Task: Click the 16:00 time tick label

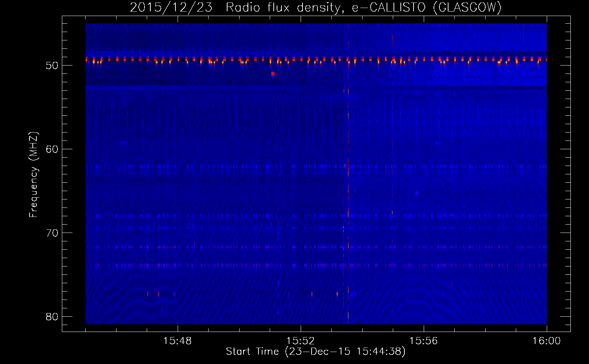Action: (546, 341)
